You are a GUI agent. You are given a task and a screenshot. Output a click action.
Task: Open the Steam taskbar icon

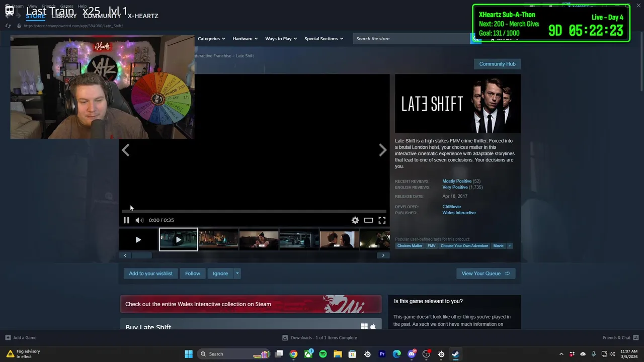click(x=455, y=354)
